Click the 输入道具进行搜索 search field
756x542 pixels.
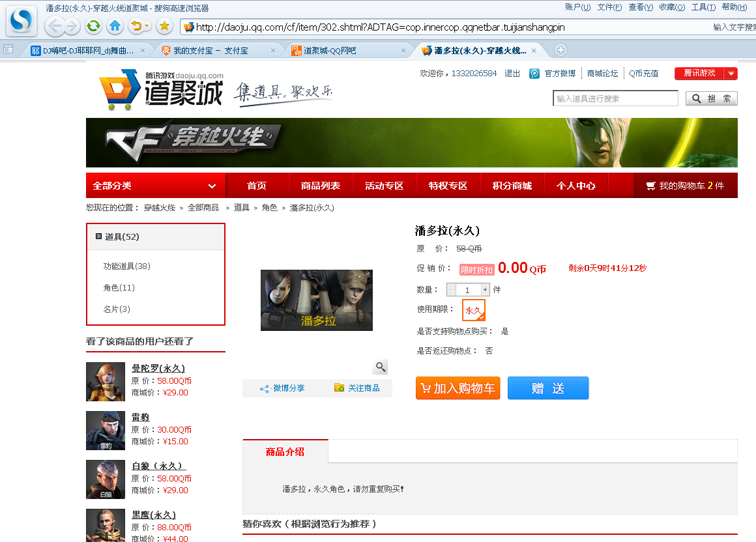point(615,99)
